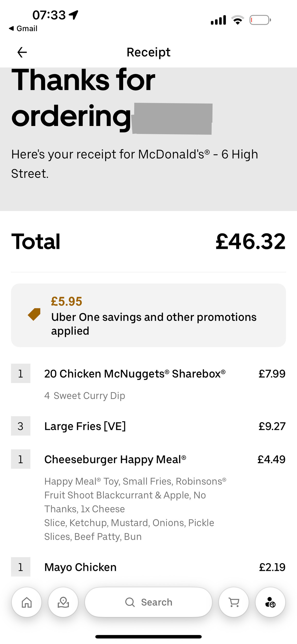Tap the Search field in bottom bar

point(148,602)
